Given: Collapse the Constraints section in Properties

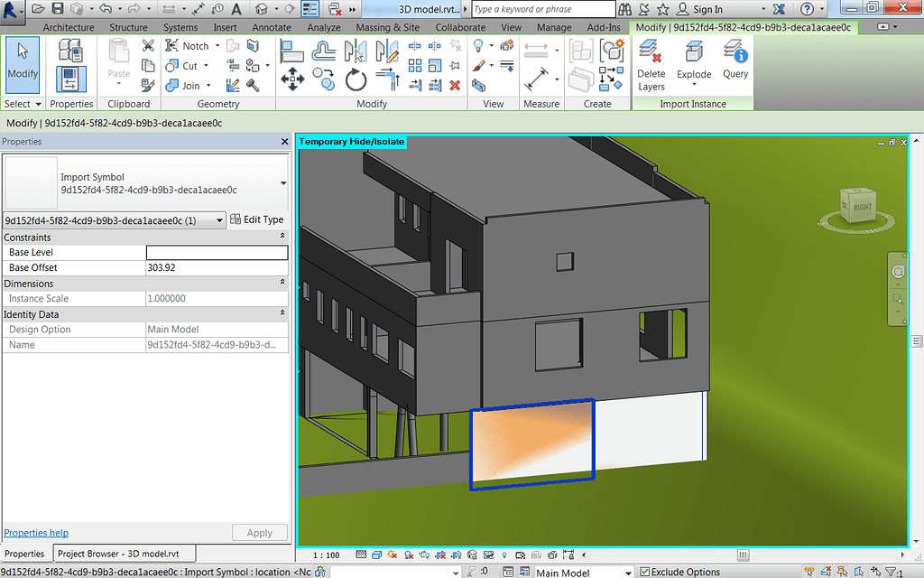Looking at the screenshot, I should pos(282,237).
